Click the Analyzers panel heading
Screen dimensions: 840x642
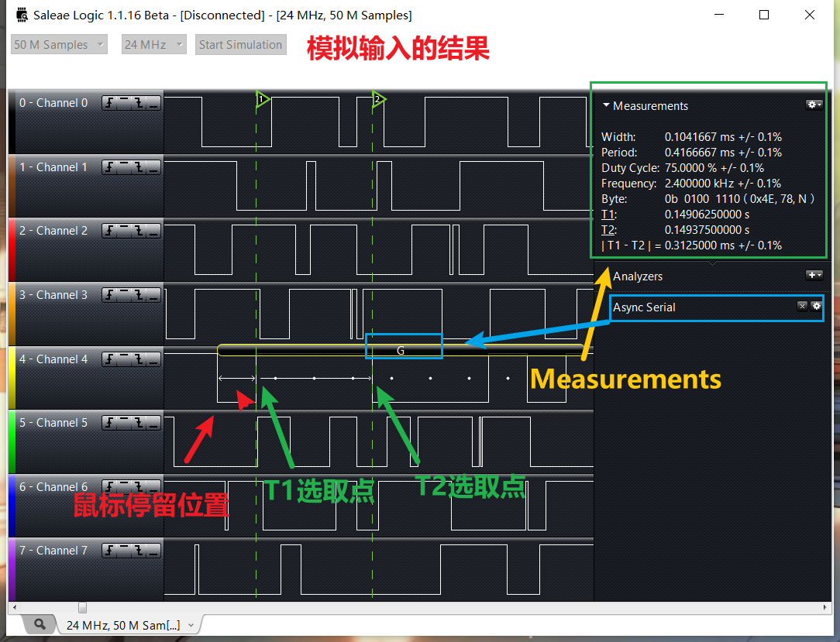(x=638, y=276)
